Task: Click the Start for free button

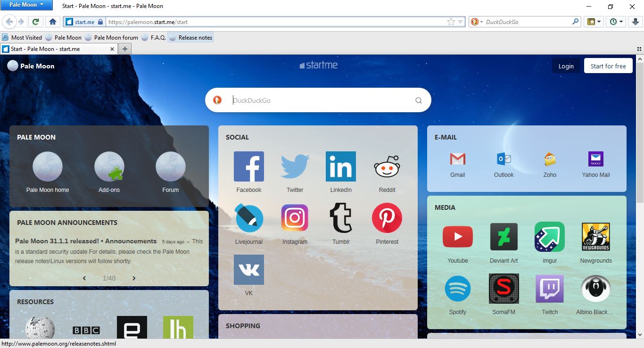Action: click(x=608, y=66)
